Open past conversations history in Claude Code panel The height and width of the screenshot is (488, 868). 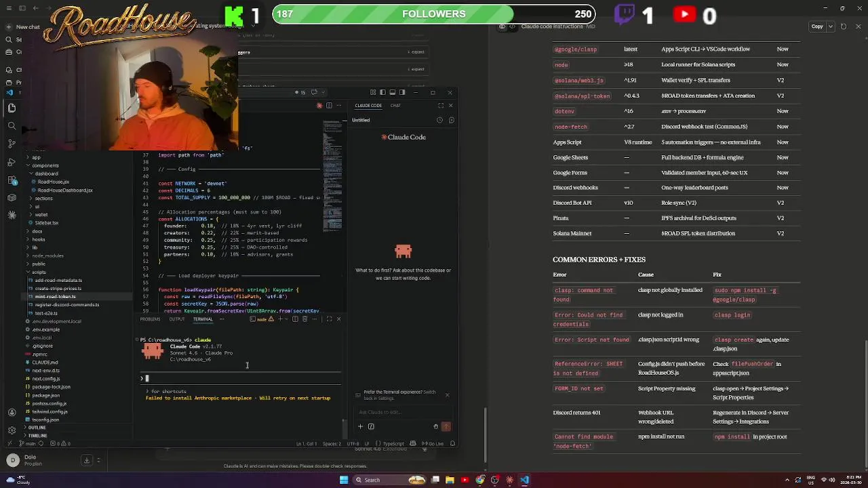(x=439, y=120)
